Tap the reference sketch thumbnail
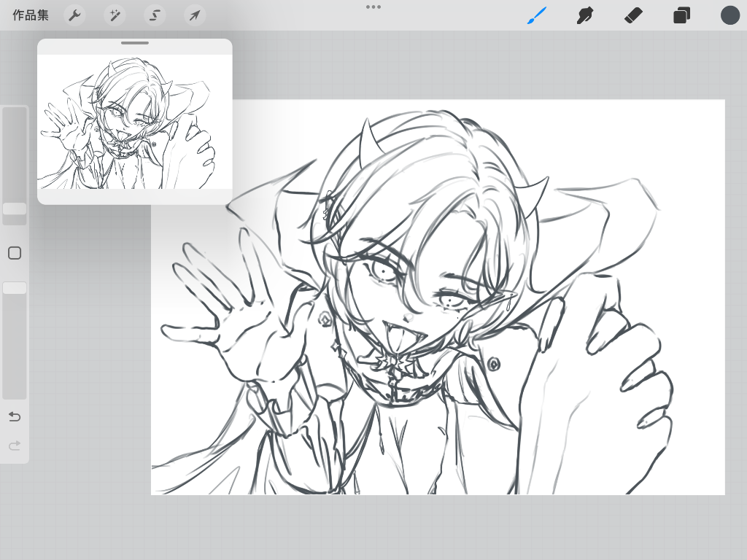Image resolution: width=747 pixels, height=560 pixels. [135, 122]
